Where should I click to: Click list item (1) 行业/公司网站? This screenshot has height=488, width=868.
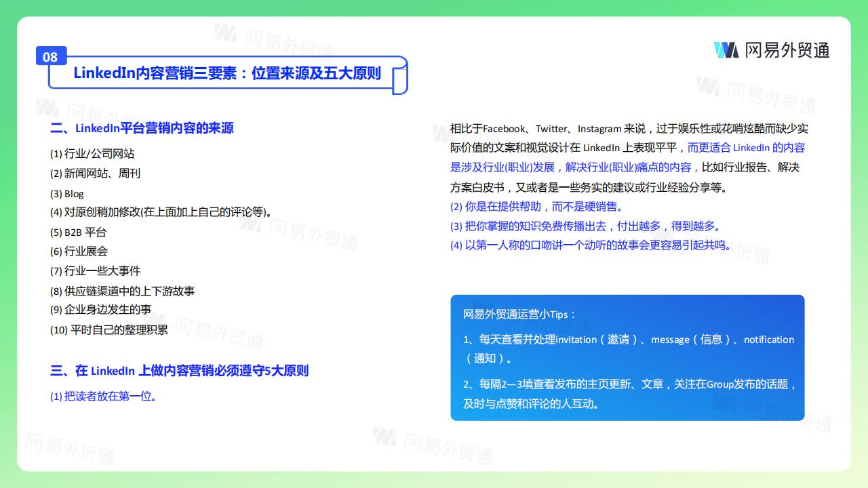92,154
